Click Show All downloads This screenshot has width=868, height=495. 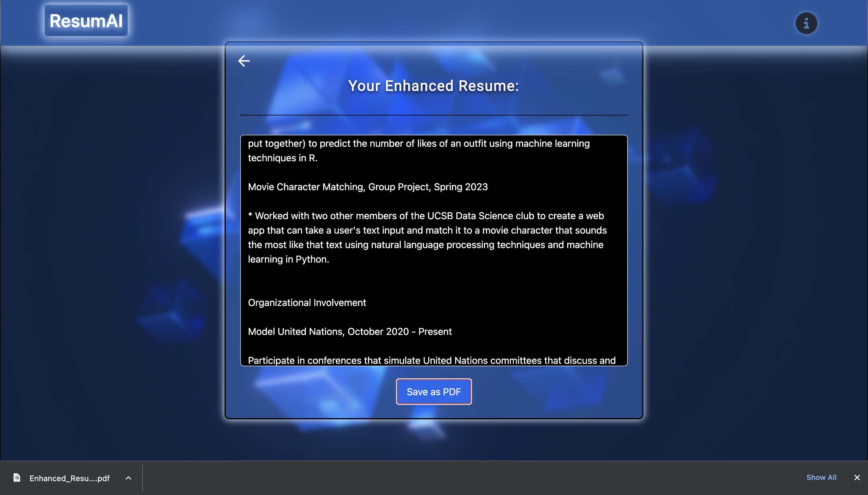click(x=821, y=477)
